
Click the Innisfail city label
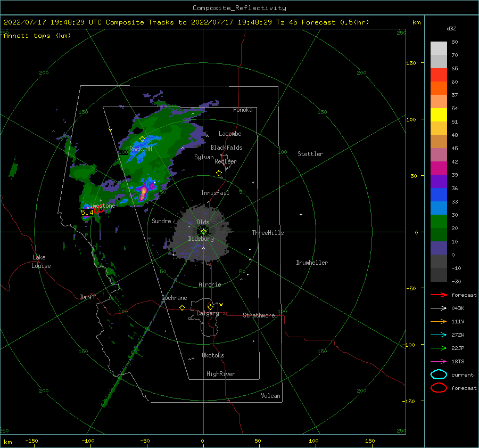tap(215, 193)
